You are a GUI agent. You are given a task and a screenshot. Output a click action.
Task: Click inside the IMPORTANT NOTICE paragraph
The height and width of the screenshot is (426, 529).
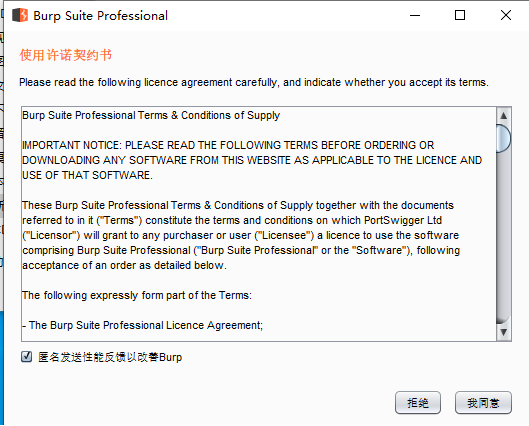[x=252, y=160]
